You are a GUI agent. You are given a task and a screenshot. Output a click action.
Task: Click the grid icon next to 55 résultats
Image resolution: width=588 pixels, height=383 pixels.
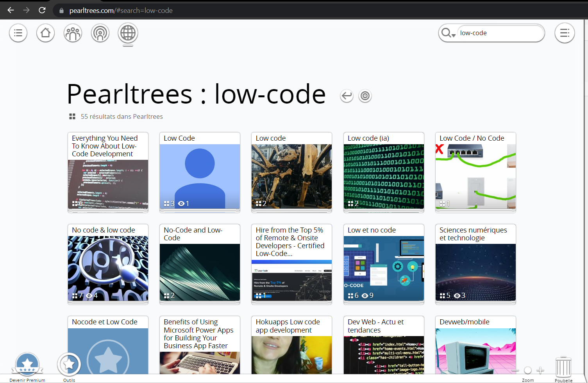click(x=72, y=116)
